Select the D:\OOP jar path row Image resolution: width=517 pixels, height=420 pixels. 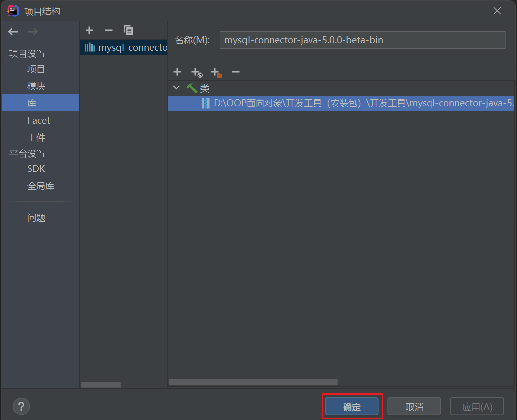click(x=341, y=103)
